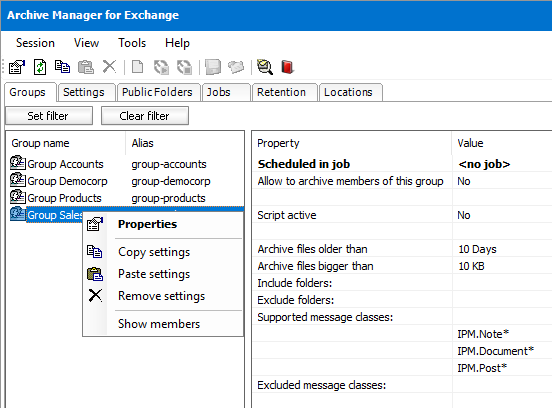Click the IPM.Post* value
Screen dimensions: 552x408
[x=482, y=368]
